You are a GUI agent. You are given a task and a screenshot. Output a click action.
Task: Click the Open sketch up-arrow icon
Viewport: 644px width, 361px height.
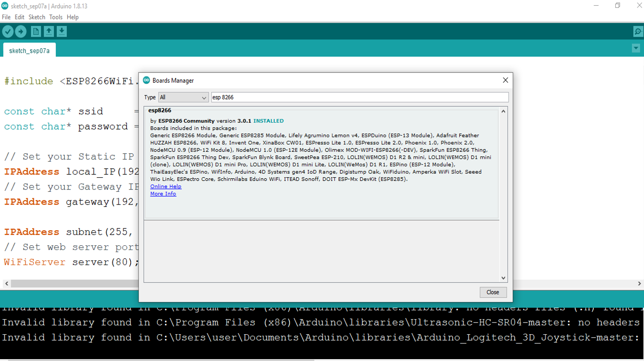point(49,31)
